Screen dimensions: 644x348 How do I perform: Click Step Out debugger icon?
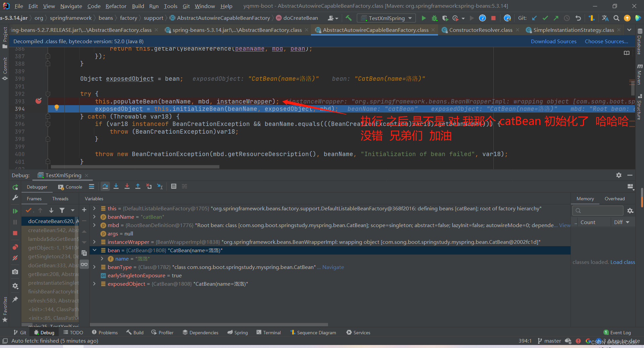[x=138, y=186]
